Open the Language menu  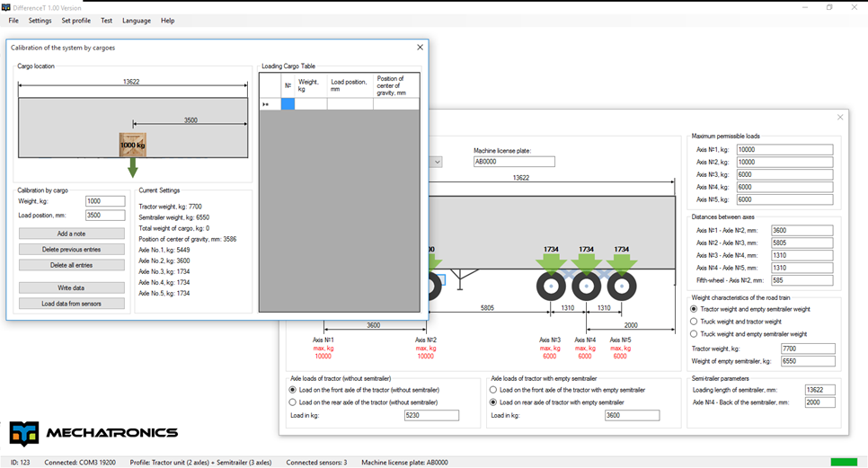click(137, 21)
